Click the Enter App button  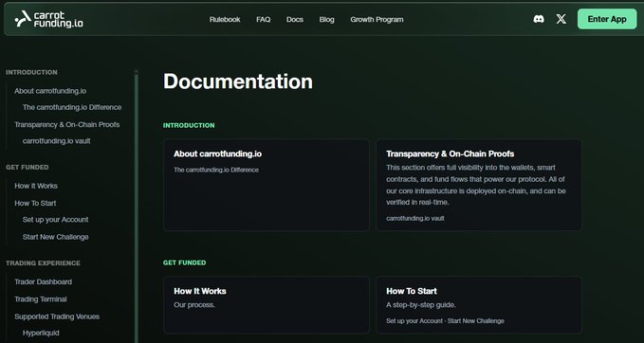tap(607, 19)
